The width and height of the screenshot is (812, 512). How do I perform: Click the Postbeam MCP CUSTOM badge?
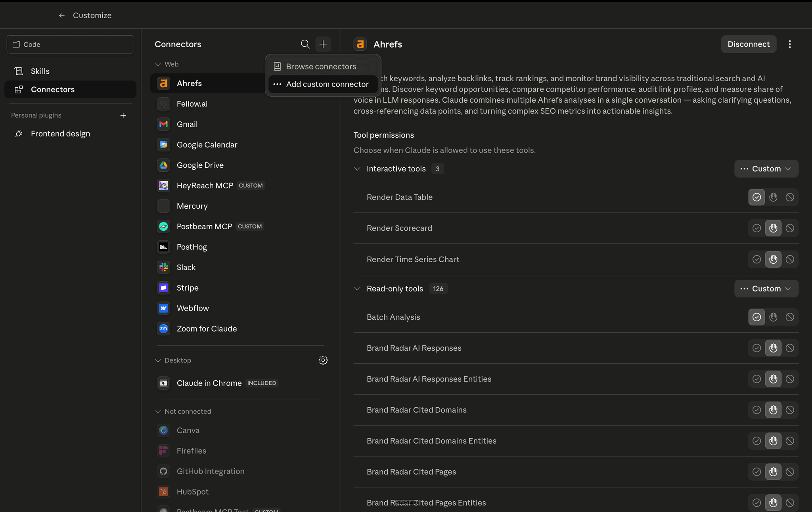250,226
